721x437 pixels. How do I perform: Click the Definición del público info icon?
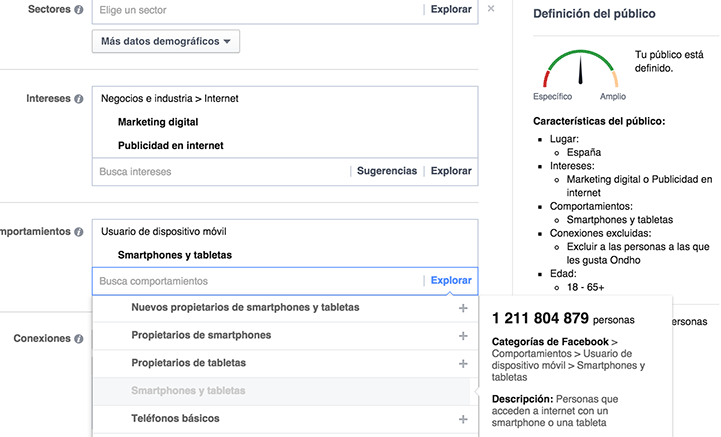tap(666, 14)
